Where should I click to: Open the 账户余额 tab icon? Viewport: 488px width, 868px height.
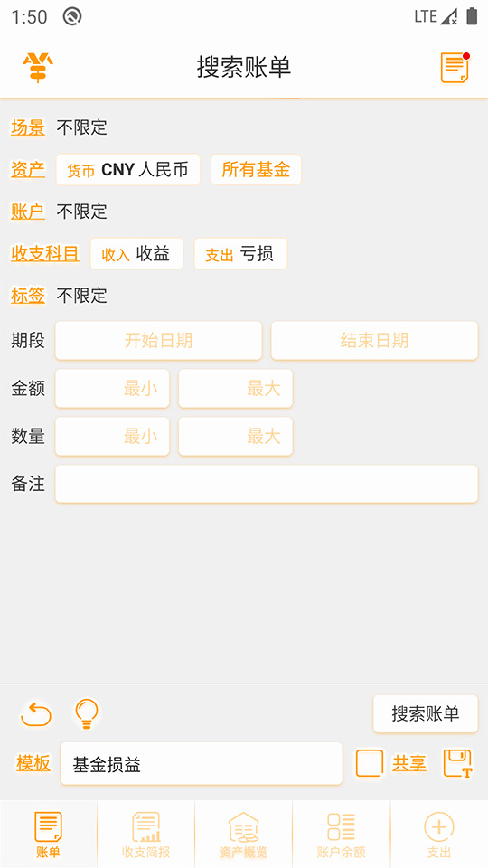341,827
